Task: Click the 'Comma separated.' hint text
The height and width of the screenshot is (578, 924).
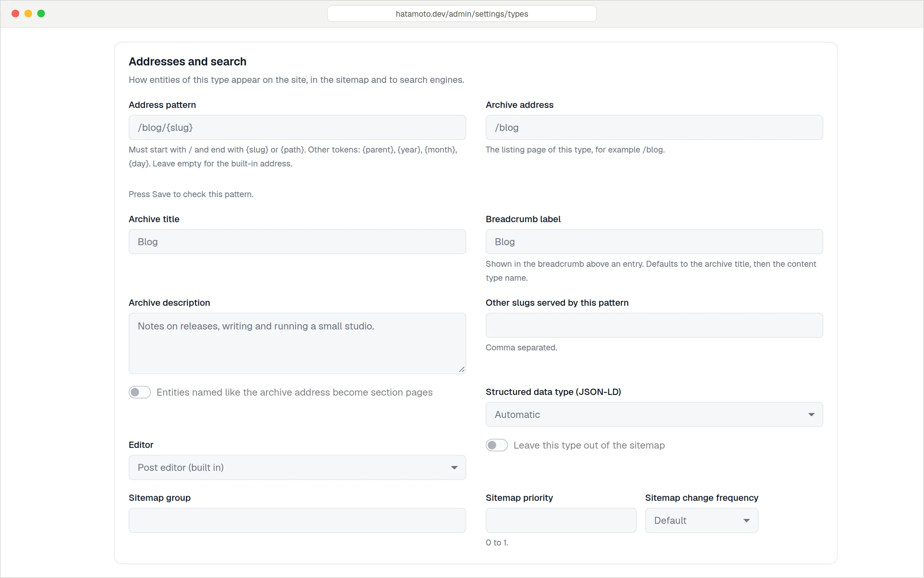Action: (x=521, y=347)
